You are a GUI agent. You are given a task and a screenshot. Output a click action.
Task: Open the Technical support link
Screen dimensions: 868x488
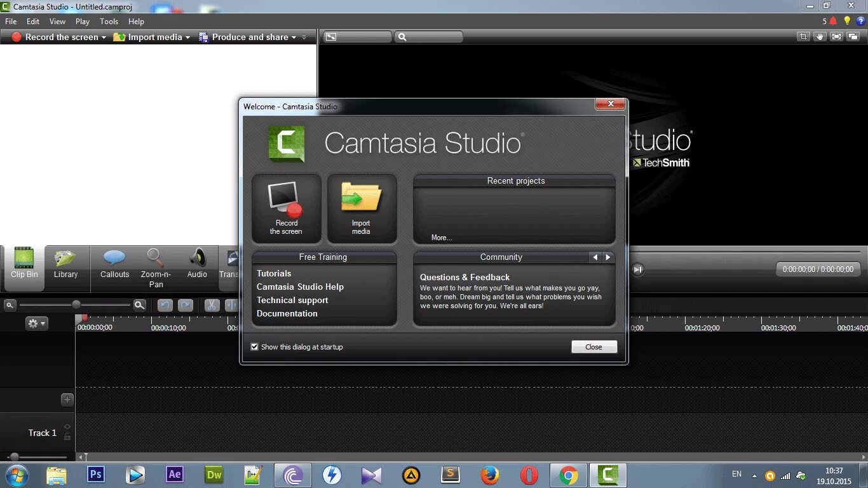pyautogui.click(x=292, y=300)
